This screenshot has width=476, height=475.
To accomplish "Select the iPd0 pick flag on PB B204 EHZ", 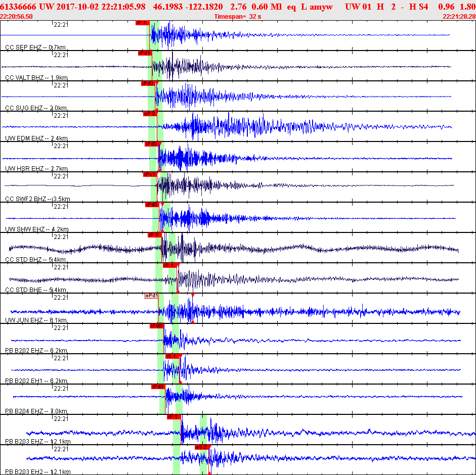I will [158, 387].
